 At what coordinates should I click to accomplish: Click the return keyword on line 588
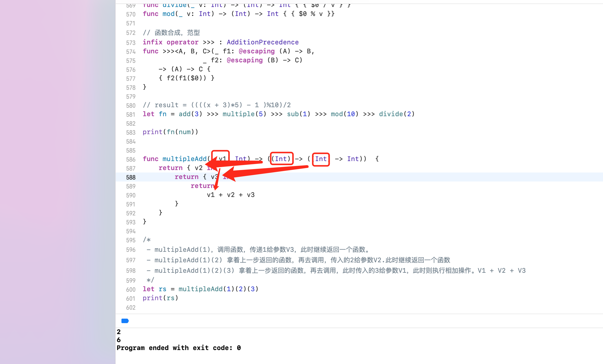tap(187, 177)
